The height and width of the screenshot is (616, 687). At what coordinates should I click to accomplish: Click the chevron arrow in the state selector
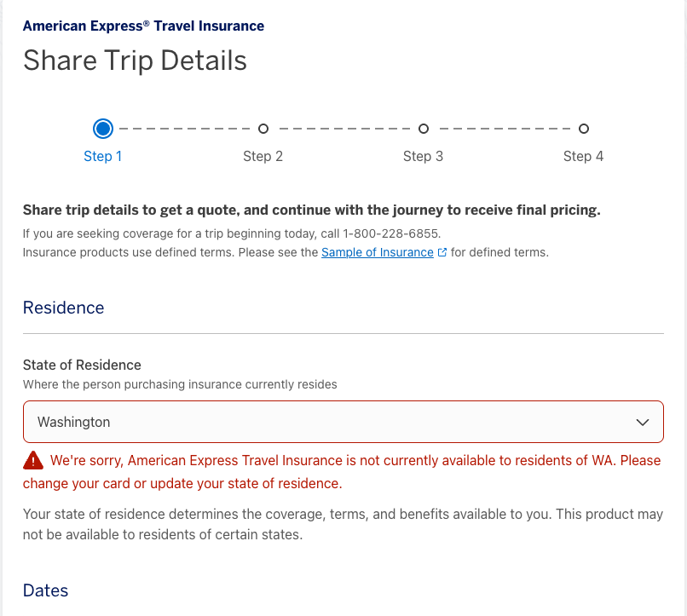click(x=643, y=422)
